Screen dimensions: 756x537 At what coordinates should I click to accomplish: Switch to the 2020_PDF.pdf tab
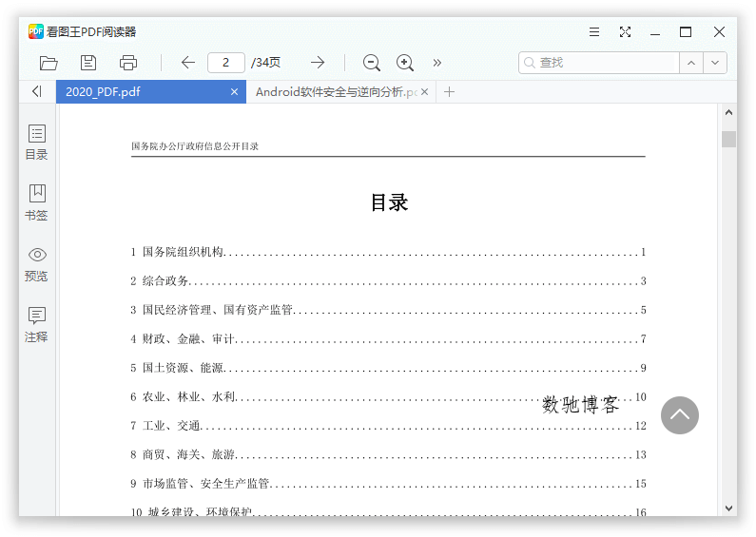(151, 91)
